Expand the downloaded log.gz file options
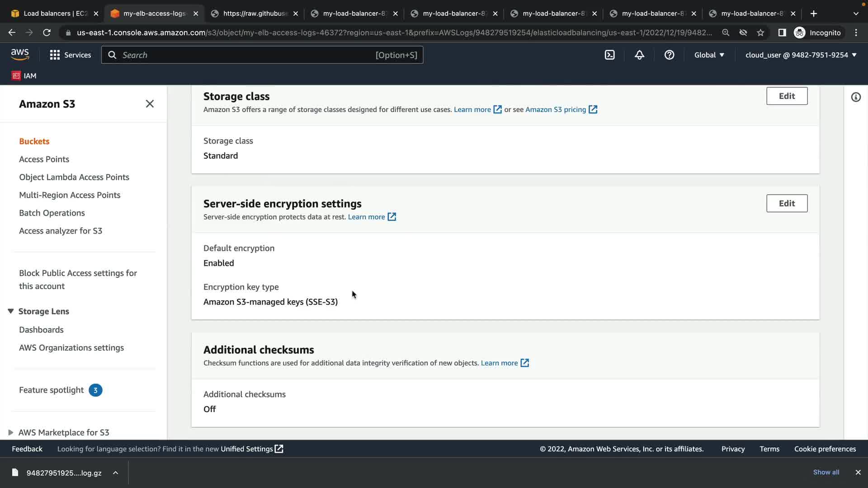 pyautogui.click(x=116, y=473)
